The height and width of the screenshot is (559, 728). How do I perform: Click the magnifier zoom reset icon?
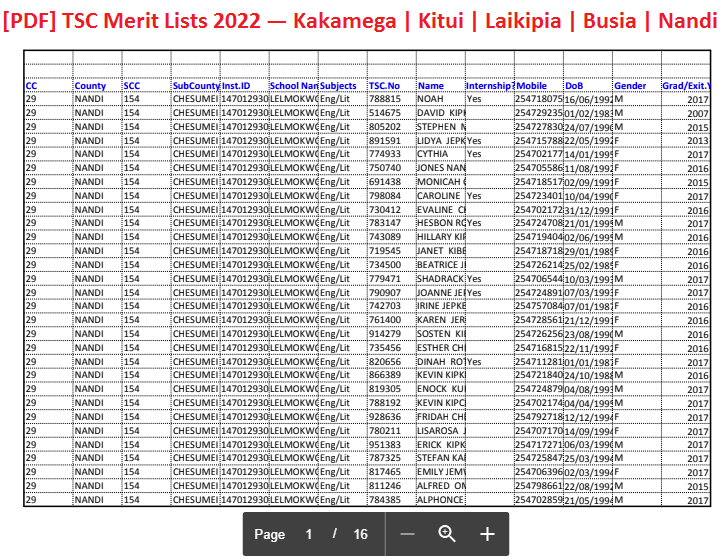pos(447,534)
